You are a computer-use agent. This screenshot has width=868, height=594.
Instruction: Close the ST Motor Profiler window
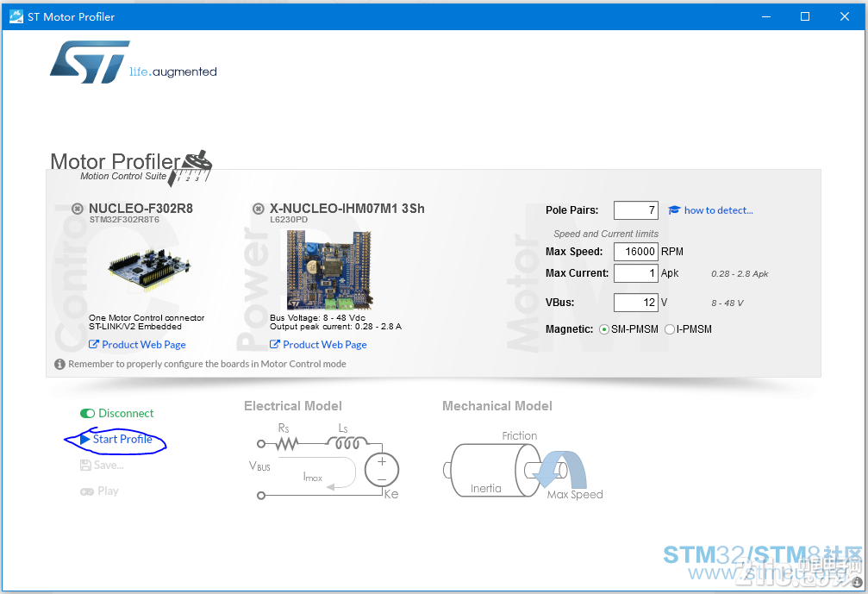click(845, 16)
